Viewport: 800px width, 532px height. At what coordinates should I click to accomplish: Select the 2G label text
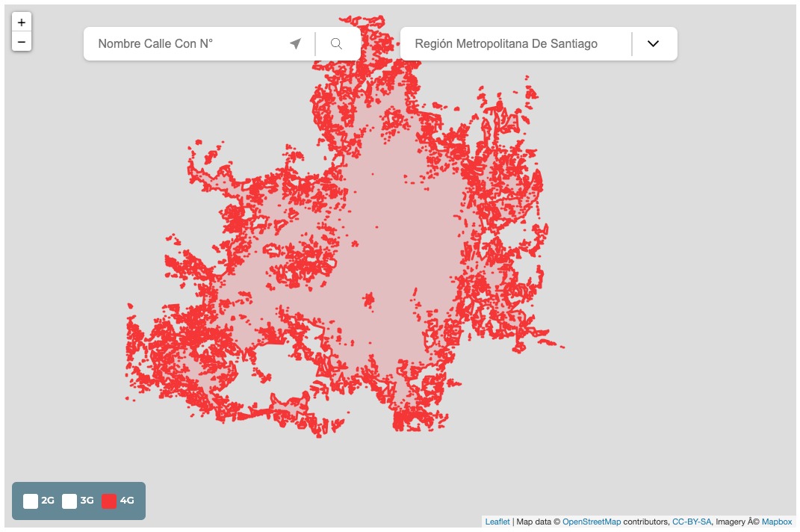(48, 501)
